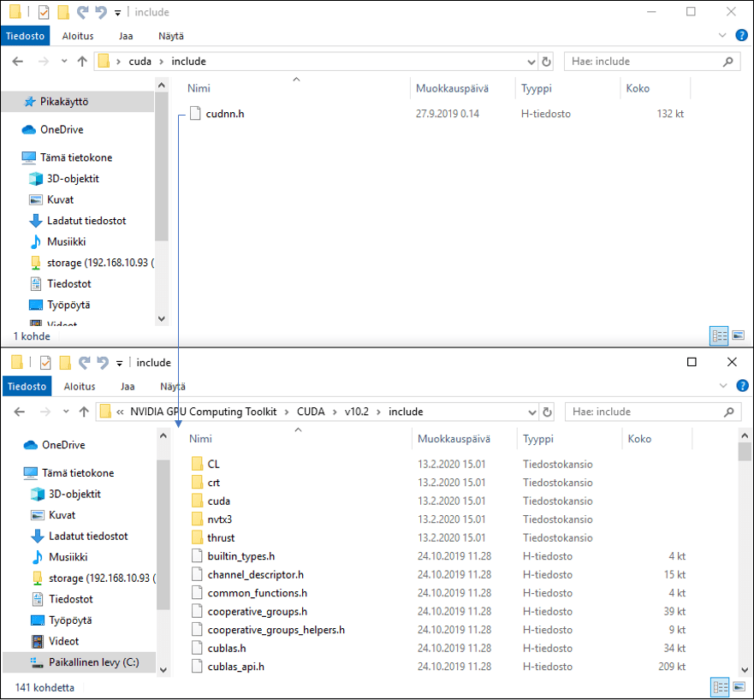Expand the ribbon chevron in top window

tap(720, 37)
